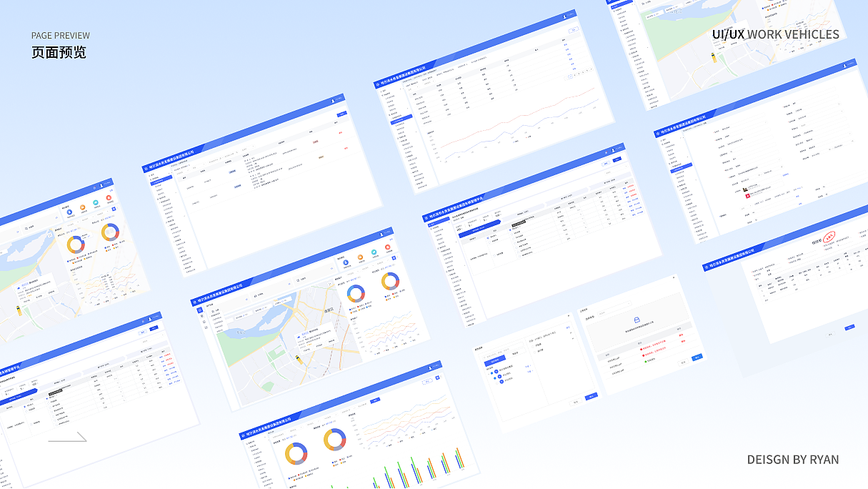Open the red circular shortcut in left-edge dashboard
Image resolution: width=868 pixels, height=489 pixels.
click(109, 197)
